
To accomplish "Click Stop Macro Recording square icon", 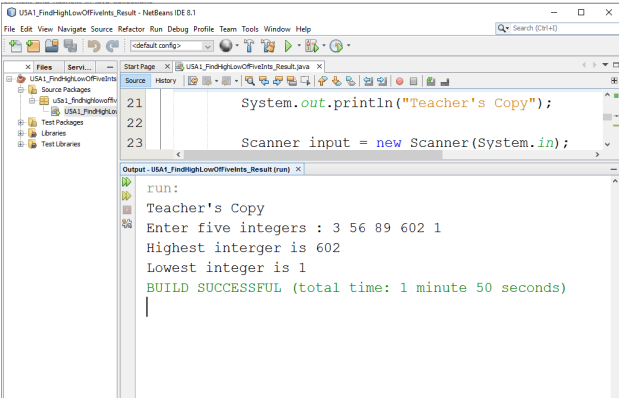I will [x=413, y=81].
